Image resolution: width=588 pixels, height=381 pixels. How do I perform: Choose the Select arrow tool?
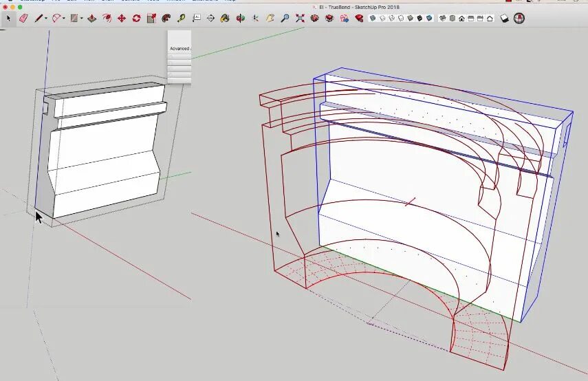click(x=9, y=18)
